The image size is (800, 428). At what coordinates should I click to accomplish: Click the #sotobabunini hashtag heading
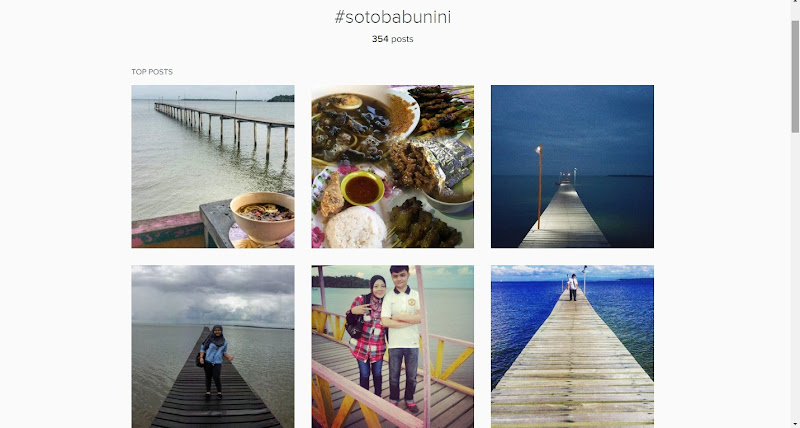392,17
